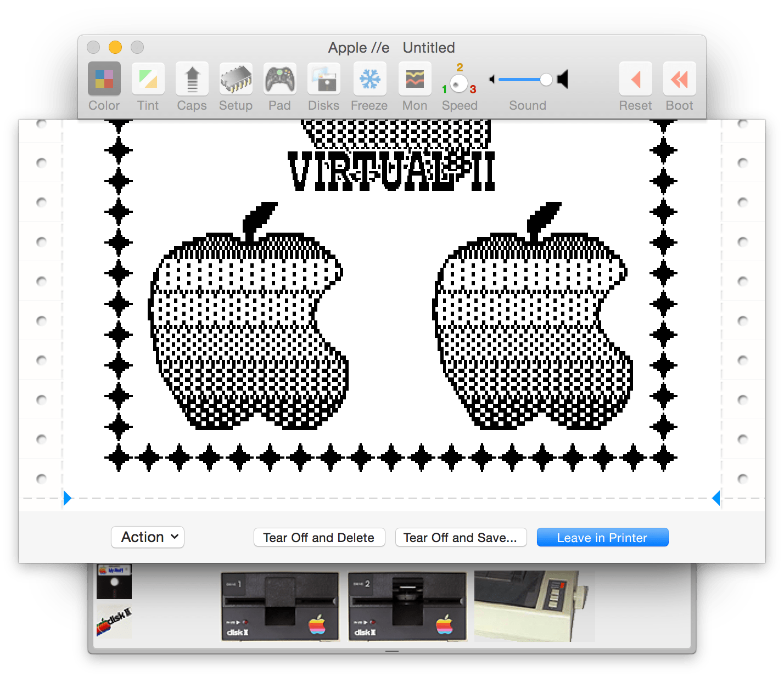This screenshot has width=784, height=677.
Task: Click the right blue tear-off marker
Action: coord(716,498)
